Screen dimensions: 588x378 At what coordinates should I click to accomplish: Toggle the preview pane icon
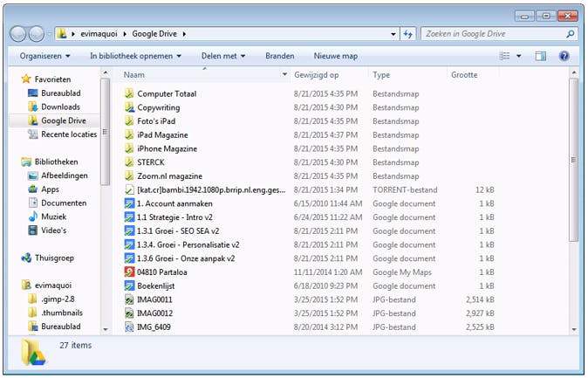(541, 56)
